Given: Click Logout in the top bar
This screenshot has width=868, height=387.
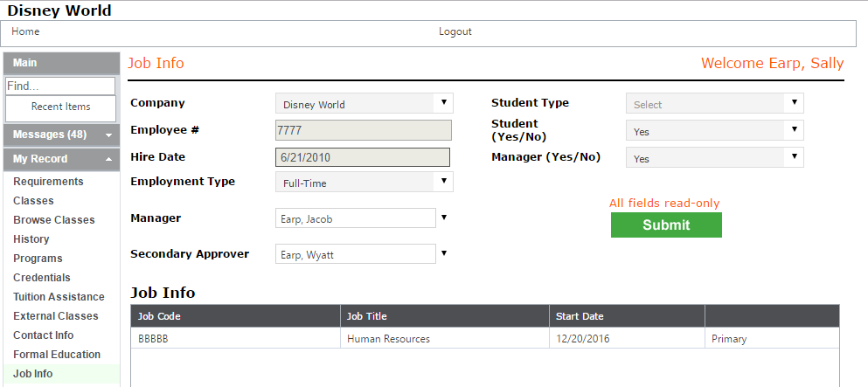Looking at the screenshot, I should 455,31.
